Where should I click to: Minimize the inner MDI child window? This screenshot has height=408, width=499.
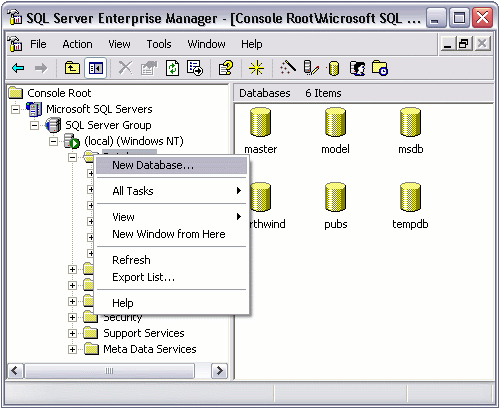point(448,44)
